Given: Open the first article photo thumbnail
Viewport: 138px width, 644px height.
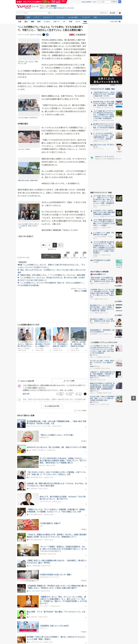Looking at the screenshot, I should (x=29, y=49).
